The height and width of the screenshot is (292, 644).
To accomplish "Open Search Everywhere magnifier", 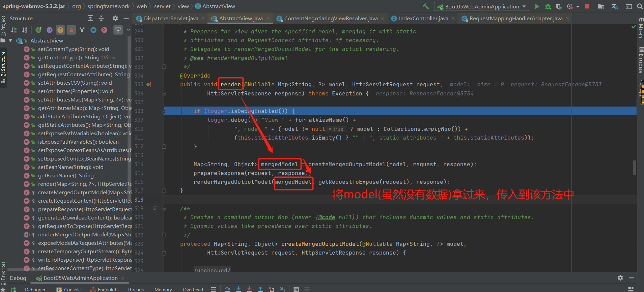I will (x=640, y=6).
